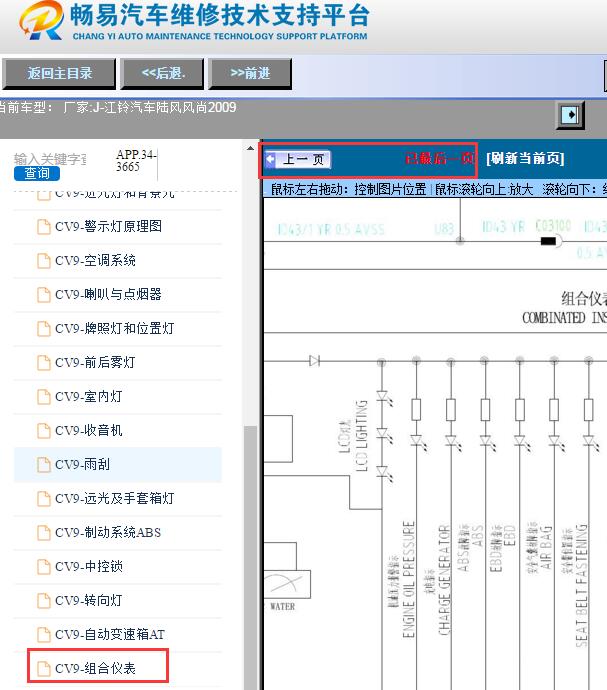The image size is (607, 690).
Task: Click the 刷新当前页 link
Action: pos(525,158)
